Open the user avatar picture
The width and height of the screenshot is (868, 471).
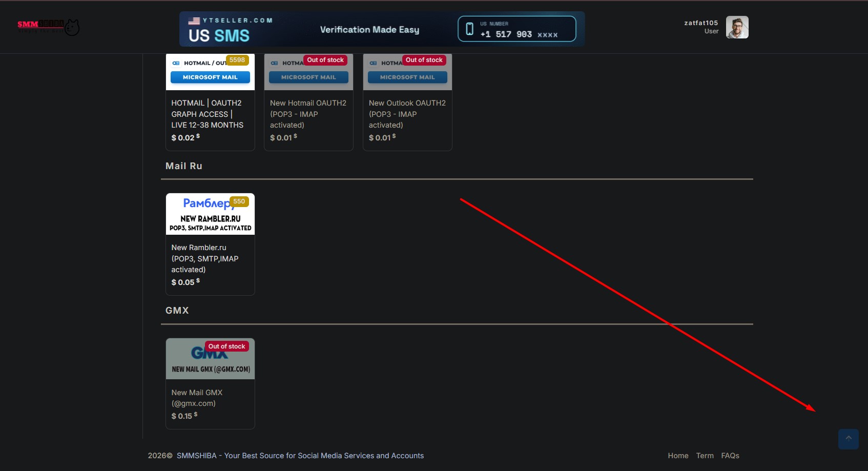(x=737, y=27)
